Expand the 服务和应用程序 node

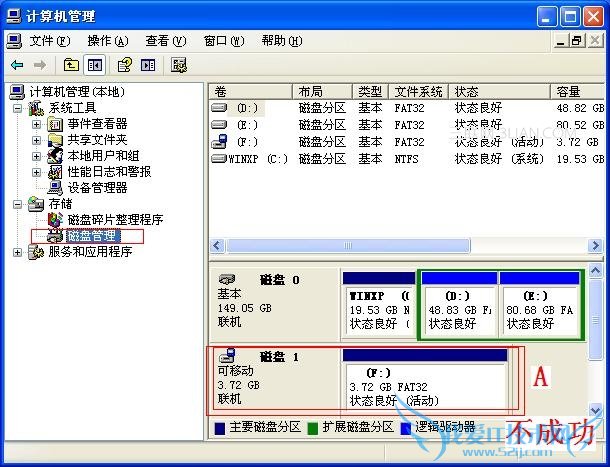(x=18, y=252)
